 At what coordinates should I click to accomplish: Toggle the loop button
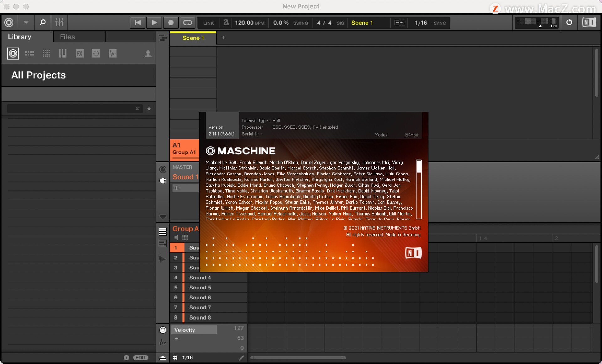tap(187, 23)
